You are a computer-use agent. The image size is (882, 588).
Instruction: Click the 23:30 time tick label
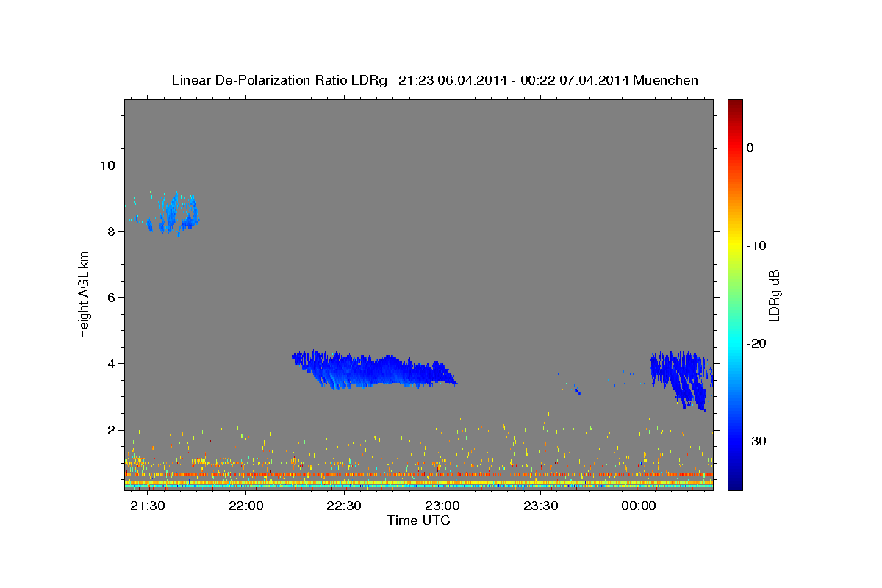click(540, 506)
